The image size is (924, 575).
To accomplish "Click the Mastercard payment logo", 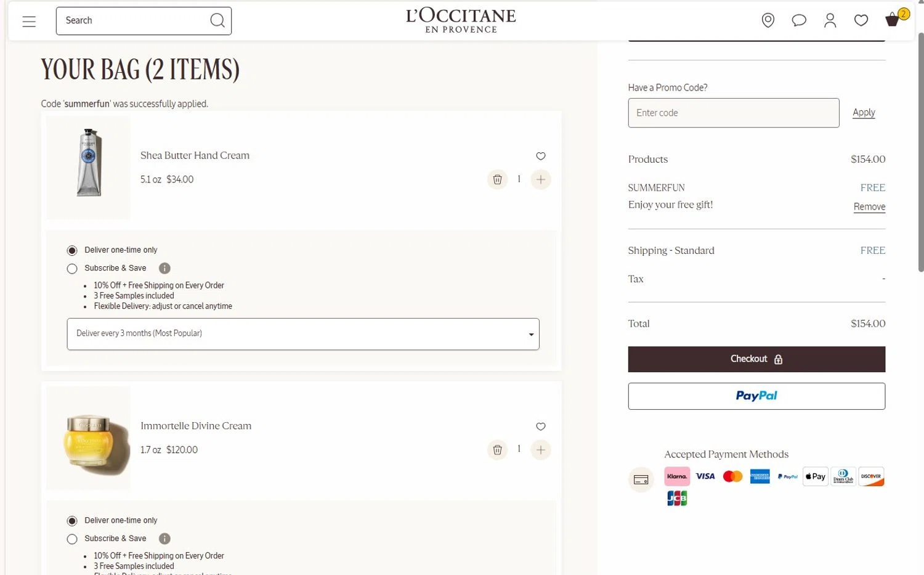I will [732, 476].
